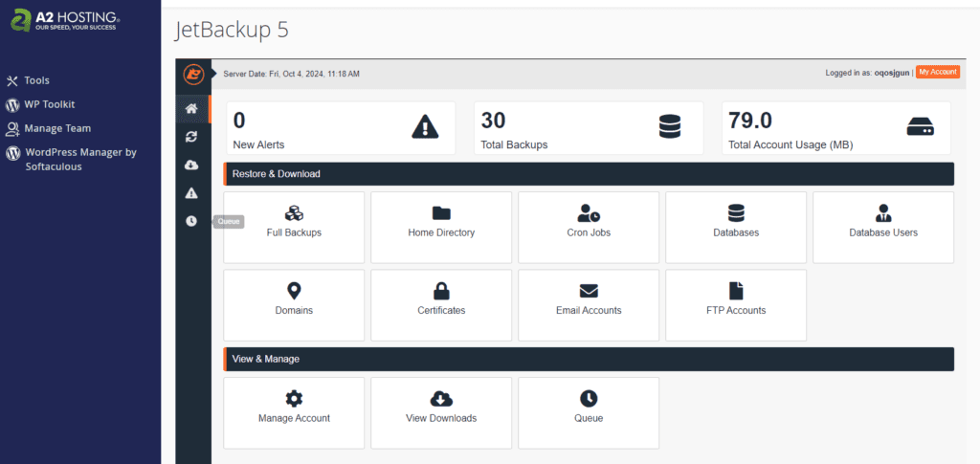This screenshot has width=980, height=464.
Task: Open Tools in the left menu
Action: [x=37, y=80]
